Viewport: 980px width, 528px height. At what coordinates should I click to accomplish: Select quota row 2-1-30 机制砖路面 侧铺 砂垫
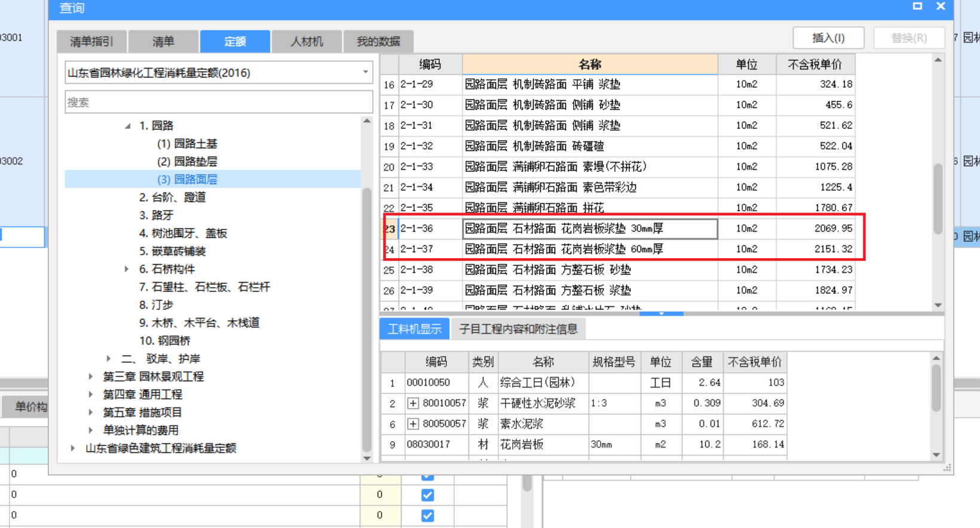[618, 105]
